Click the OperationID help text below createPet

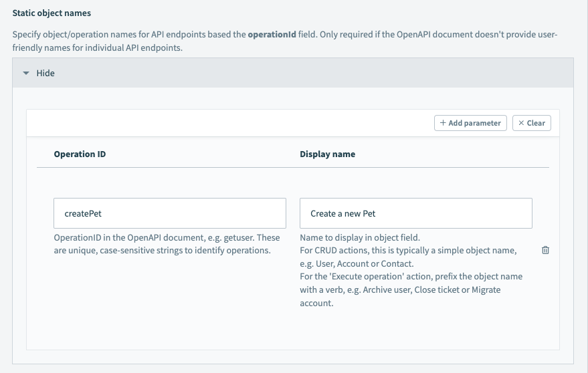click(167, 244)
